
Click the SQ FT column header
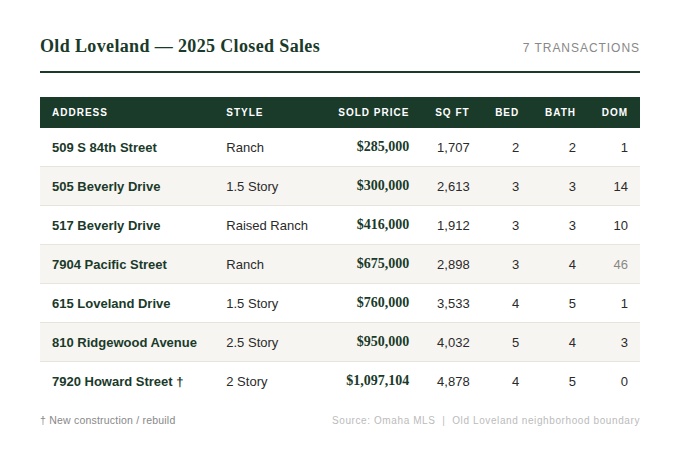coord(452,112)
